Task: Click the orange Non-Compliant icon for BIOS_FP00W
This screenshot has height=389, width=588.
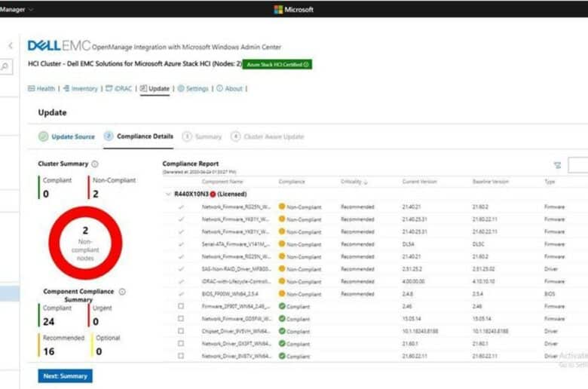Action: [282, 293]
